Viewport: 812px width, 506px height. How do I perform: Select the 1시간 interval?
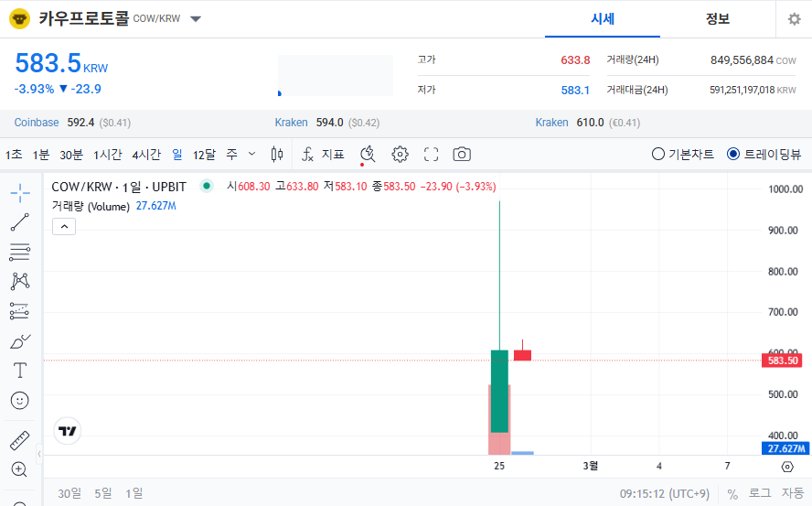click(x=108, y=155)
